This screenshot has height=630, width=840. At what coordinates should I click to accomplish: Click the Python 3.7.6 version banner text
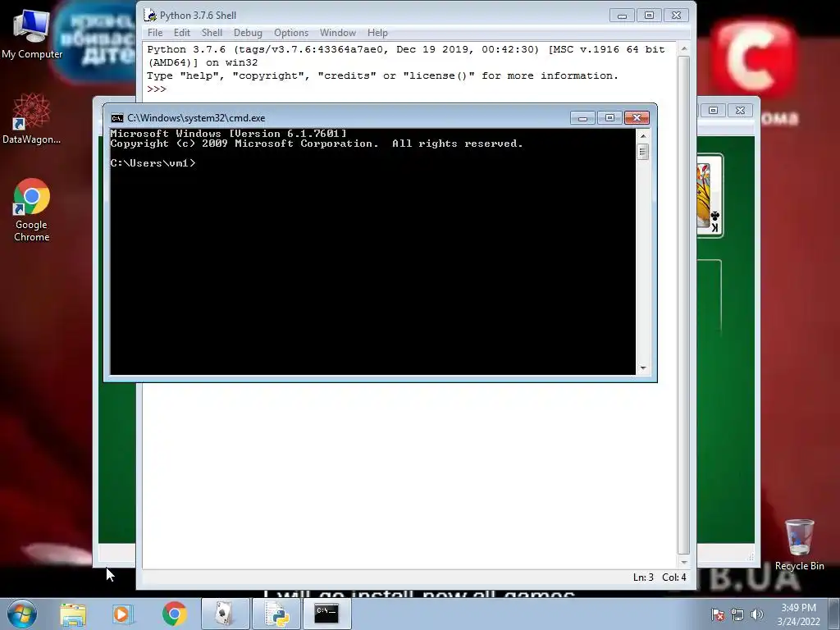click(x=405, y=56)
